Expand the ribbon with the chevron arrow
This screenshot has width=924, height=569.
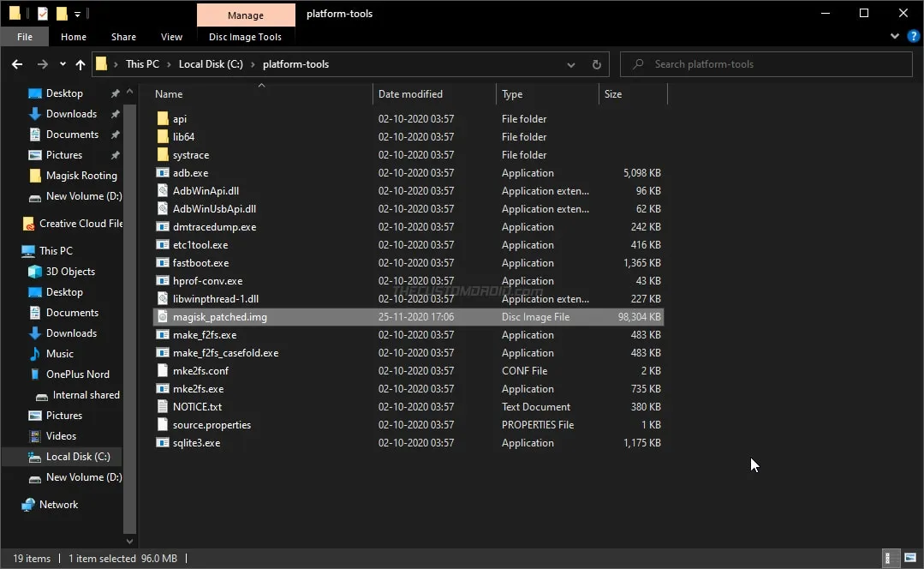(x=894, y=36)
